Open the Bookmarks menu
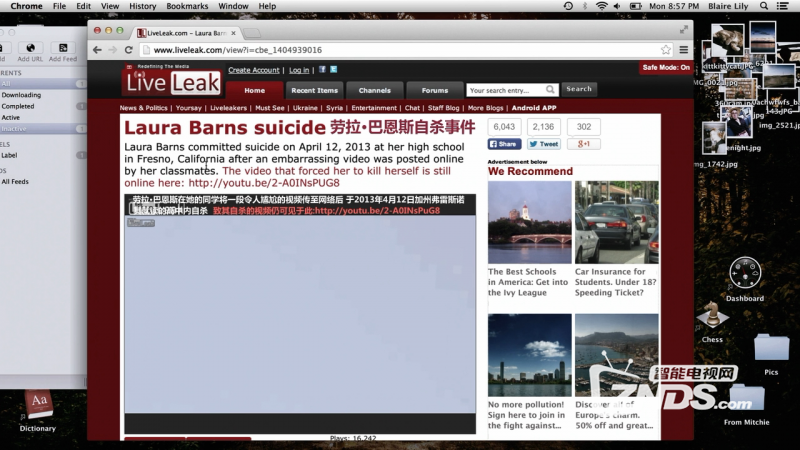This screenshot has height=450, width=800. [x=187, y=6]
